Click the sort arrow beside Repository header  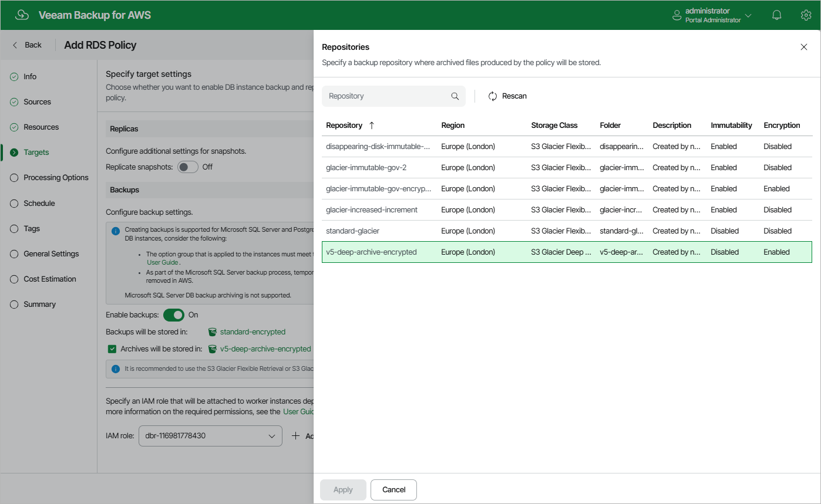click(371, 126)
